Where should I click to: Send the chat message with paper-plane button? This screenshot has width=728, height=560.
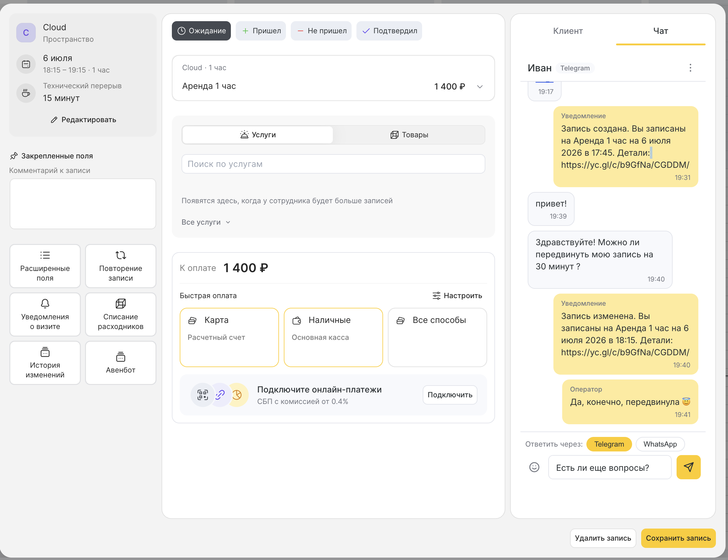tap(688, 467)
